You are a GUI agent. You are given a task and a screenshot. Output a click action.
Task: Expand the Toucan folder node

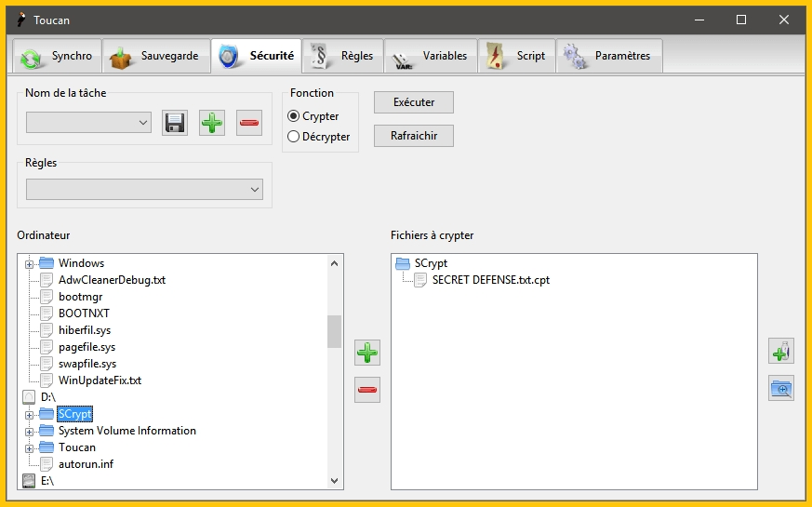point(29,448)
